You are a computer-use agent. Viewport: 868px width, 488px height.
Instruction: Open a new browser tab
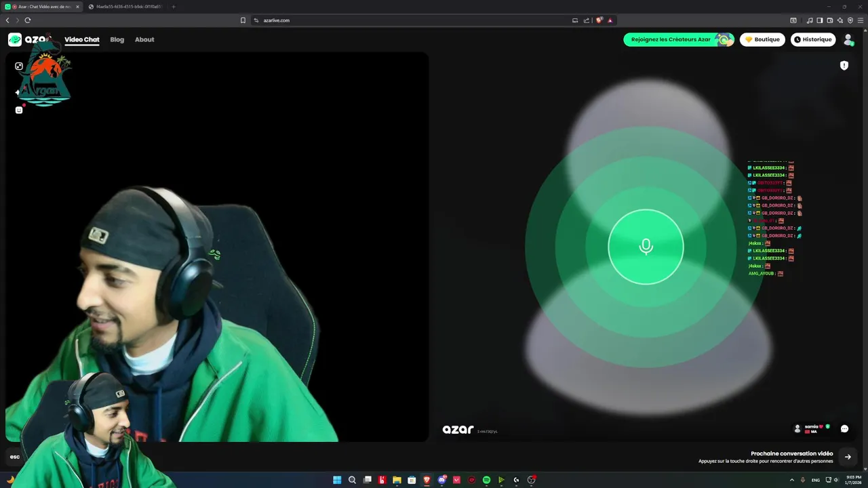click(x=174, y=7)
